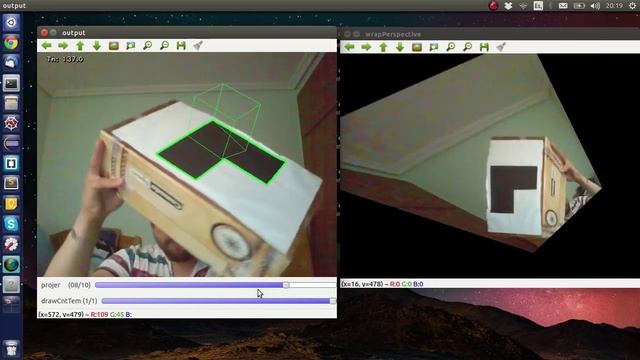Pan down in the wrapPerspective window

pyautogui.click(x=400, y=47)
